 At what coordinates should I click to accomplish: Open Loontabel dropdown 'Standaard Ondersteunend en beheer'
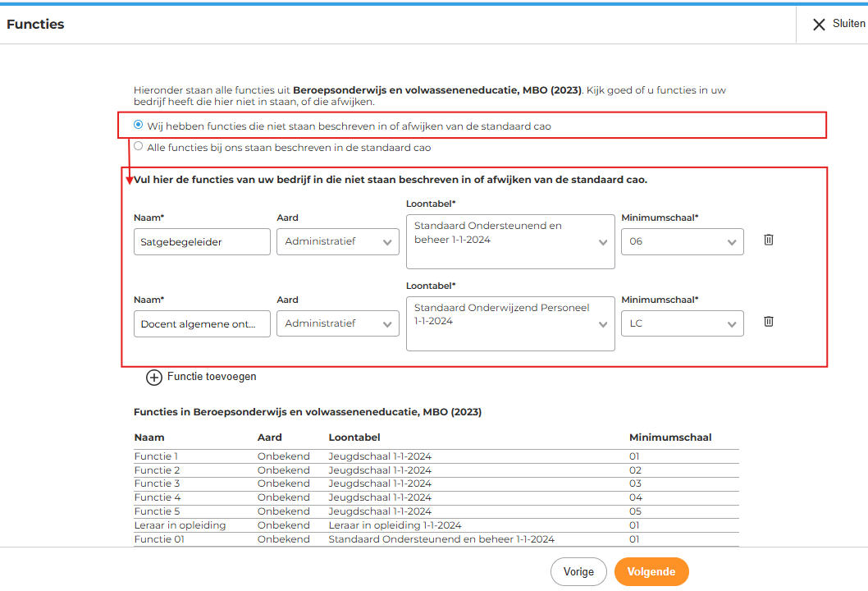[x=510, y=241]
